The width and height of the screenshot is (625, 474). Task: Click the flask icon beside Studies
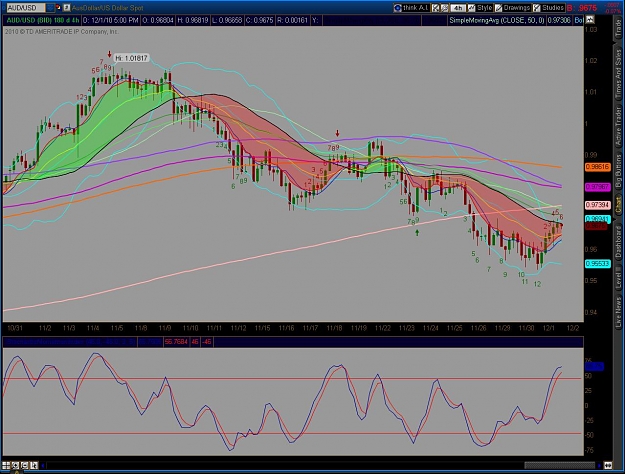coord(537,8)
